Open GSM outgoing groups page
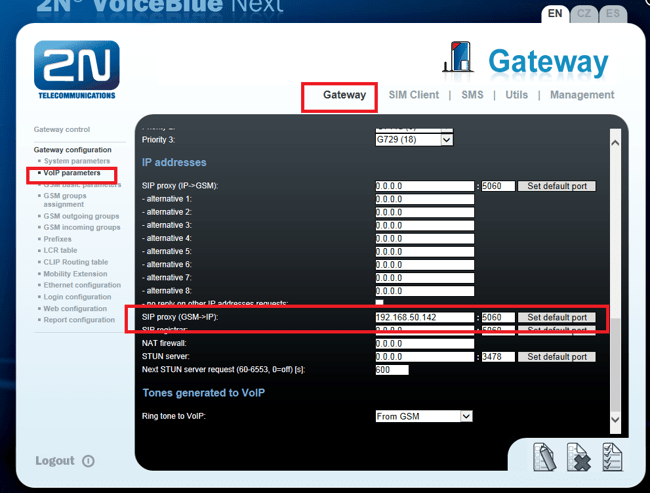 click(x=81, y=216)
